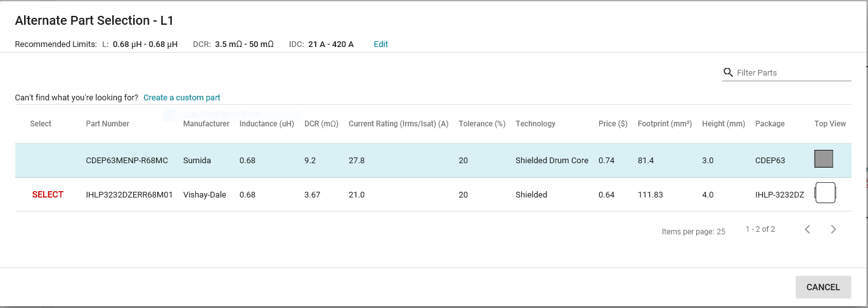The image size is (868, 308).
Task: Sort by Price ($) column
Action: point(613,124)
